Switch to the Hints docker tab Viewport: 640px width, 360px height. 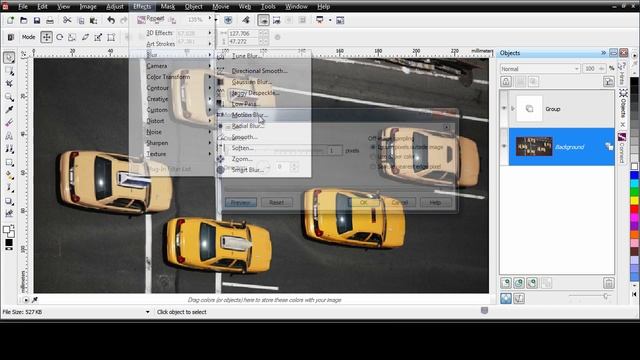tap(622, 72)
